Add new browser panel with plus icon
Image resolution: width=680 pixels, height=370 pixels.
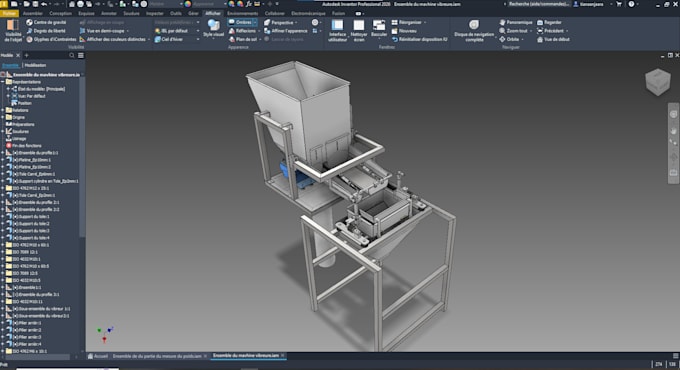[x=26, y=55]
